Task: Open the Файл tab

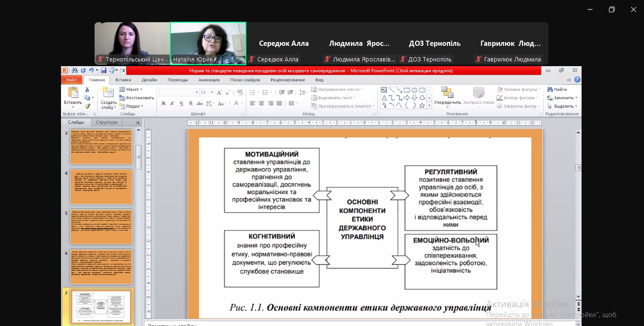Action: 71,80
